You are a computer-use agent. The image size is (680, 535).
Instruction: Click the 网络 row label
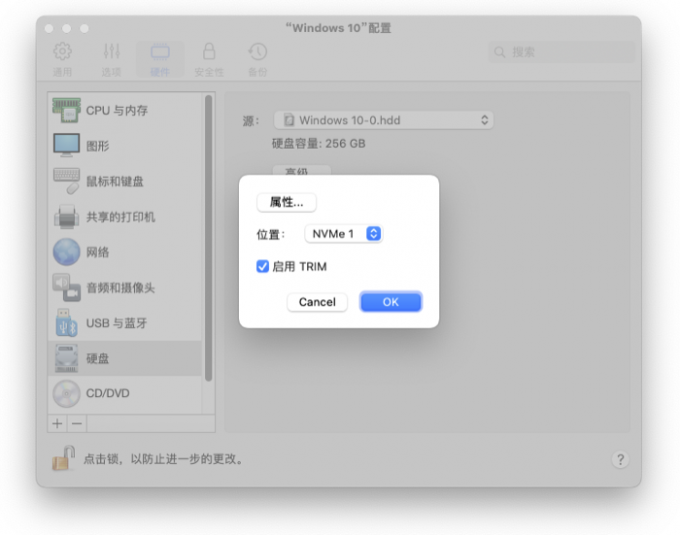[x=98, y=252]
